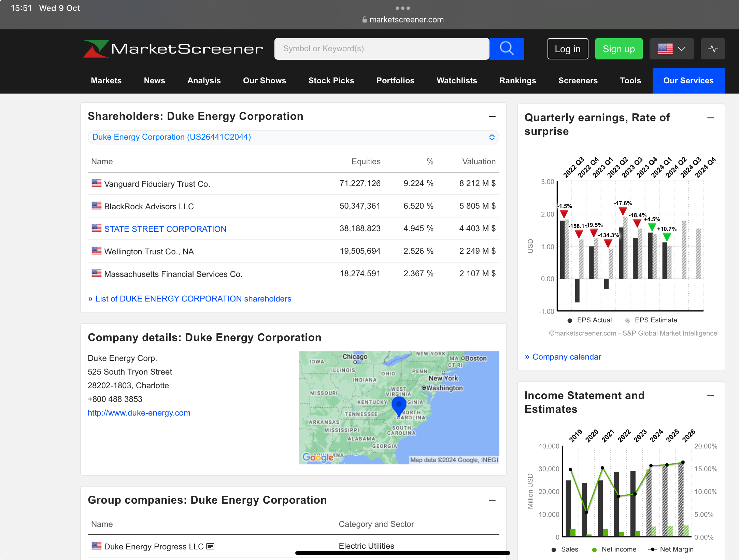Open the Screeners menu

click(x=578, y=81)
